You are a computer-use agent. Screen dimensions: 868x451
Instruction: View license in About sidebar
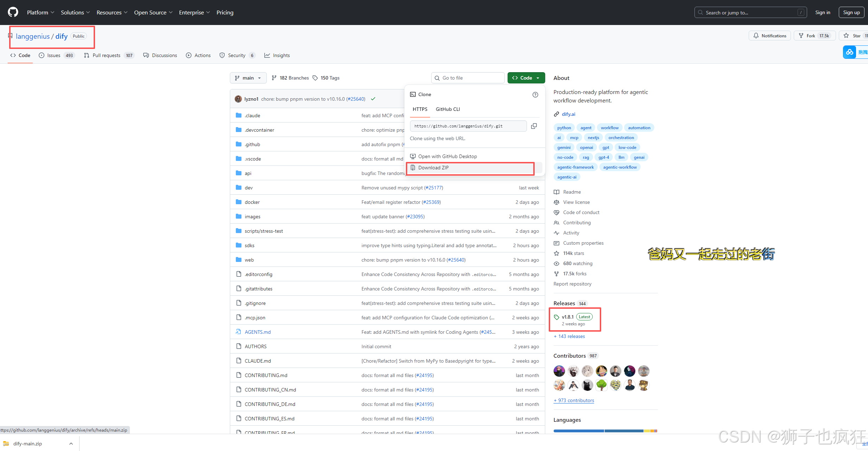(576, 202)
